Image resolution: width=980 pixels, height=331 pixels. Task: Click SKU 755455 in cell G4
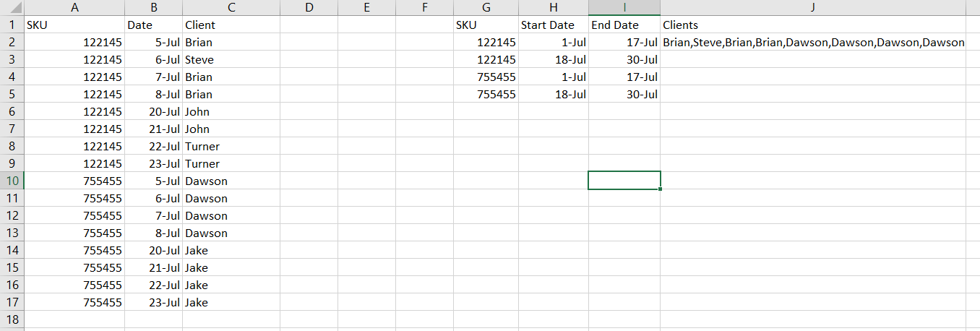[486, 77]
